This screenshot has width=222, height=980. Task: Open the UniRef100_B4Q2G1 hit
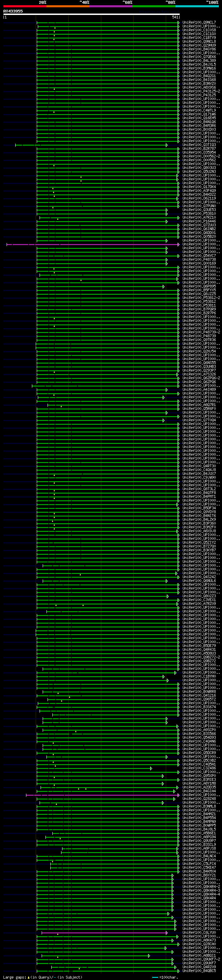[x=199, y=76]
